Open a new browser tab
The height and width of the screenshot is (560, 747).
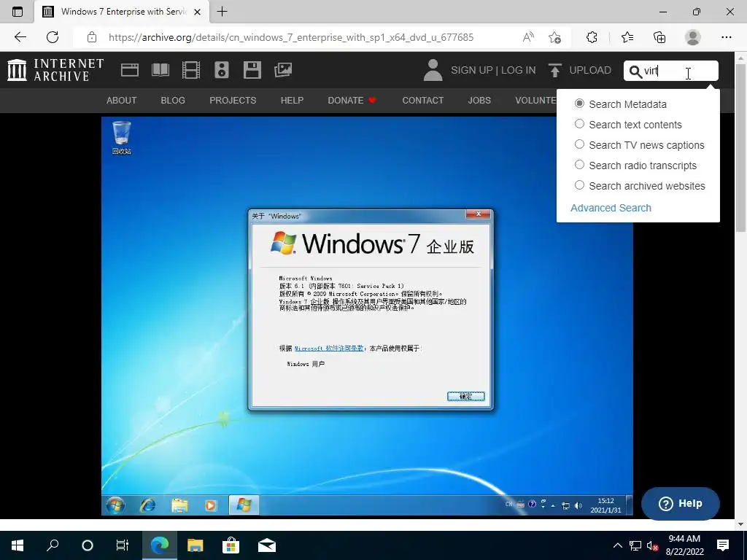(222, 12)
